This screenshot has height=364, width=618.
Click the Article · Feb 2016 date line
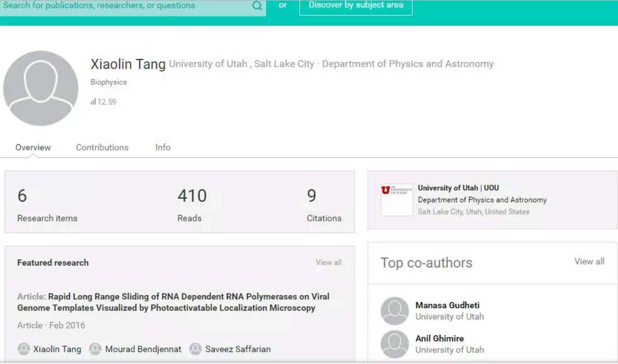click(x=51, y=325)
